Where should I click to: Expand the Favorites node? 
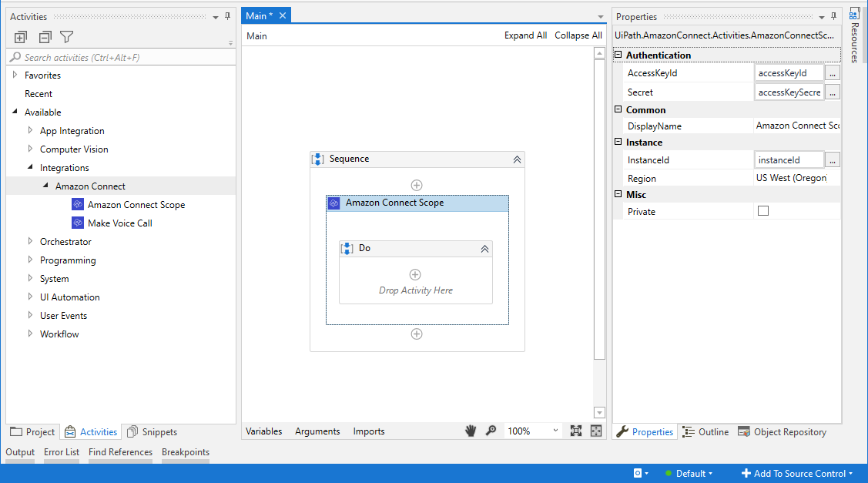(x=15, y=74)
